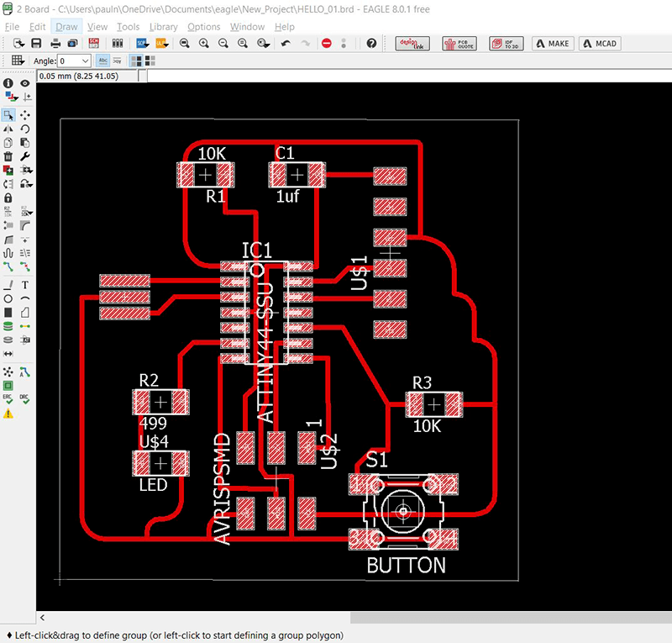Run the DRC design rule check
The image size is (672, 643).
click(24, 397)
